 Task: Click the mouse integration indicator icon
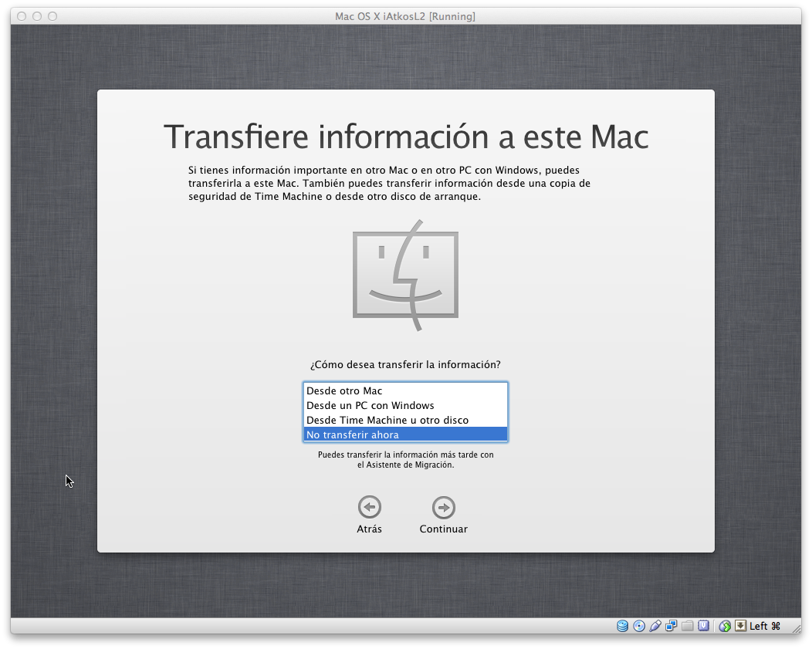[725, 626]
